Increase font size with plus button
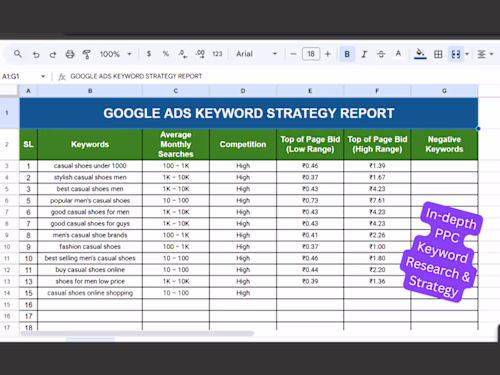The width and height of the screenshot is (500, 375). click(x=328, y=54)
